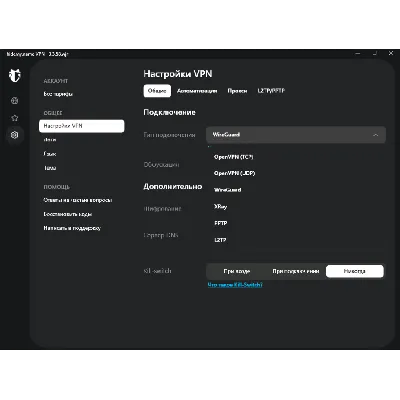Set Kill-switch to the middle option
This screenshot has width=400, height=400.
pos(296,271)
